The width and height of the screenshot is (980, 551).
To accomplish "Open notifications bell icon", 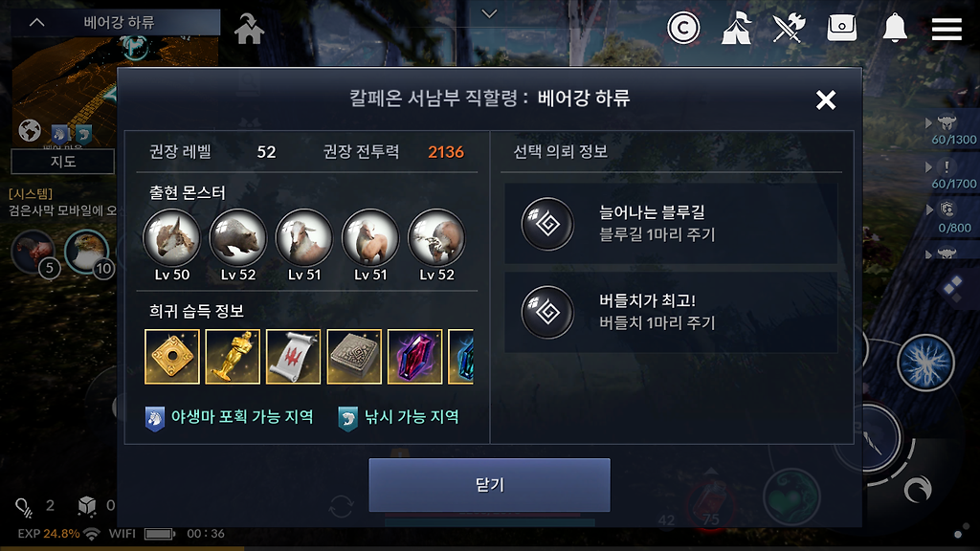I will [x=895, y=28].
